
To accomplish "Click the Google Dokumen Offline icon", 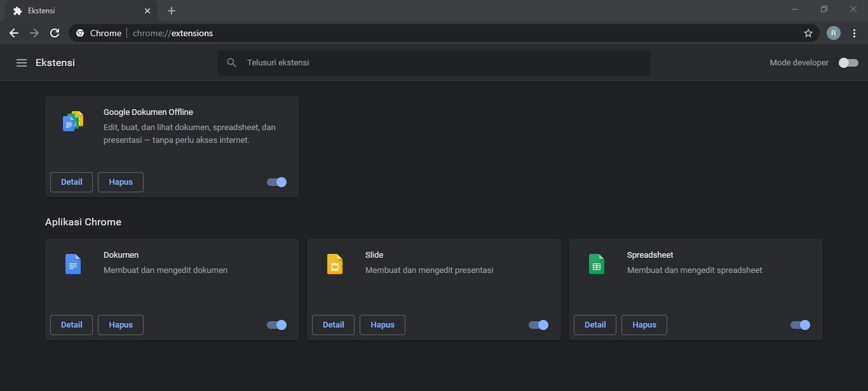I will 73,121.
